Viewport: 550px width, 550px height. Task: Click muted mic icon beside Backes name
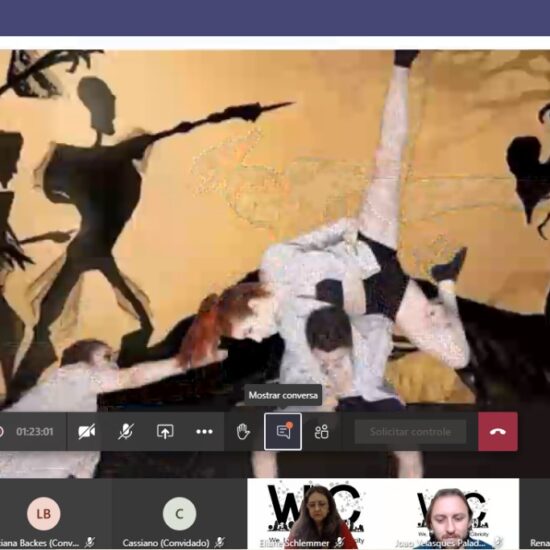90,543
